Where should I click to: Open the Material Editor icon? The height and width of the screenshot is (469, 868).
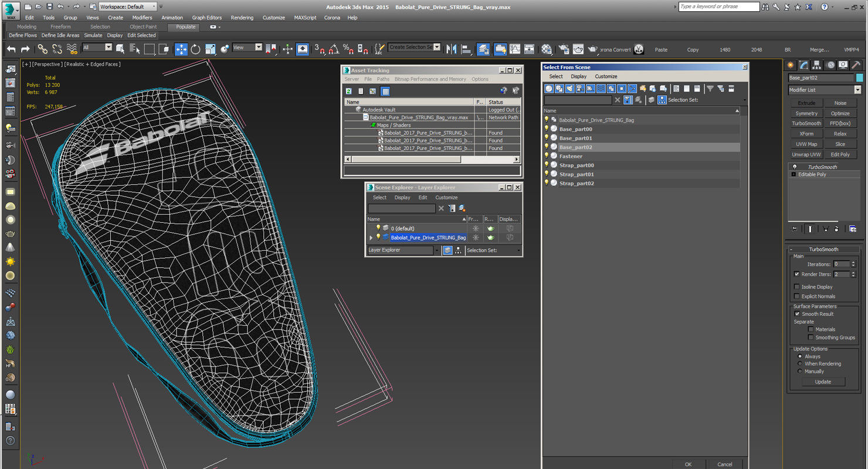tap(547, 49)
